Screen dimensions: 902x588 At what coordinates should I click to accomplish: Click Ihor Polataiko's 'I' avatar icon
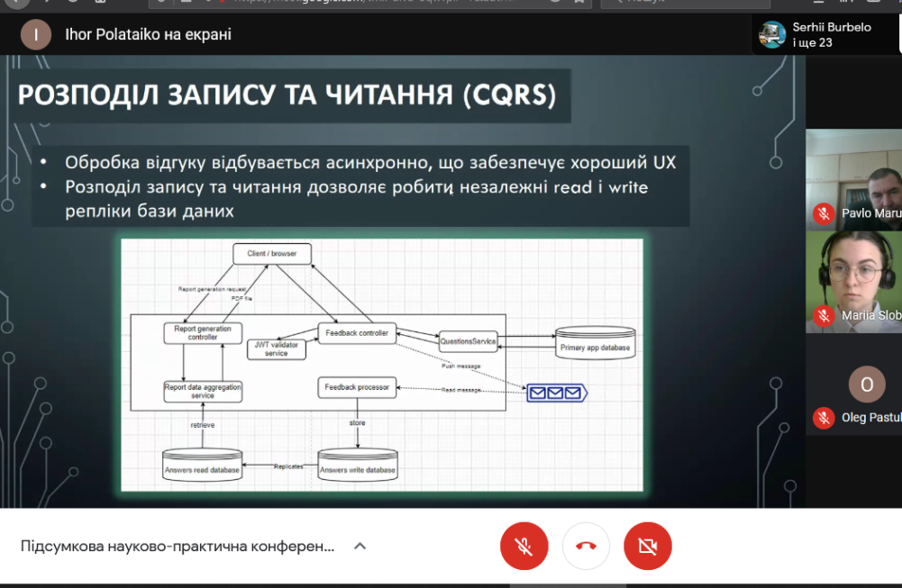(x=36, y=35)
